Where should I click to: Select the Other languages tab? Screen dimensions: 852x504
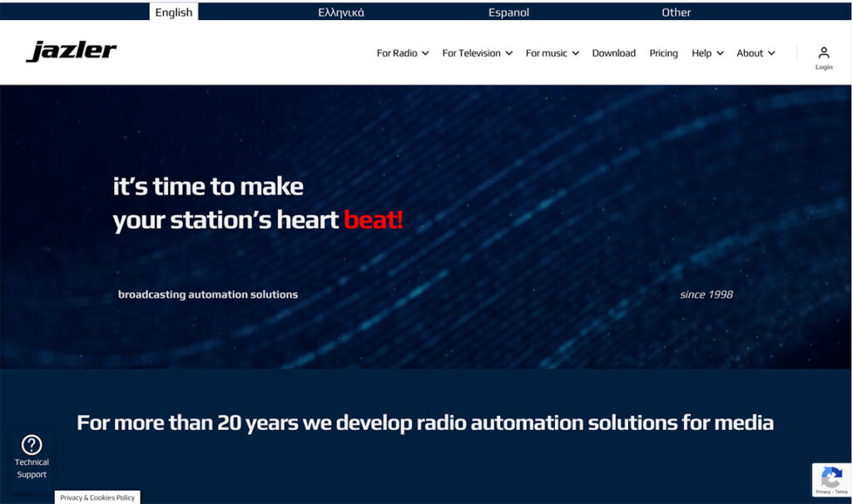(x=676, y=12)
